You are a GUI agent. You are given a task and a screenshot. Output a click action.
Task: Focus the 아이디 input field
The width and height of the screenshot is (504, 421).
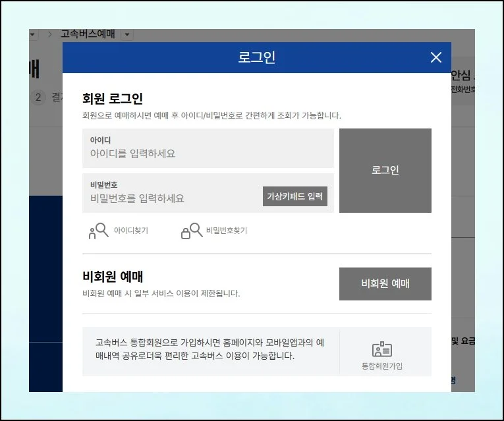point(208,154)
